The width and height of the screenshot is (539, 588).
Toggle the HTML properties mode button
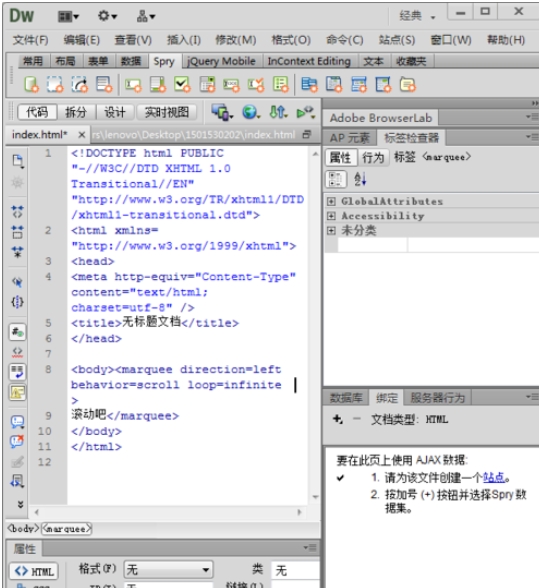[x=34, y=571]
